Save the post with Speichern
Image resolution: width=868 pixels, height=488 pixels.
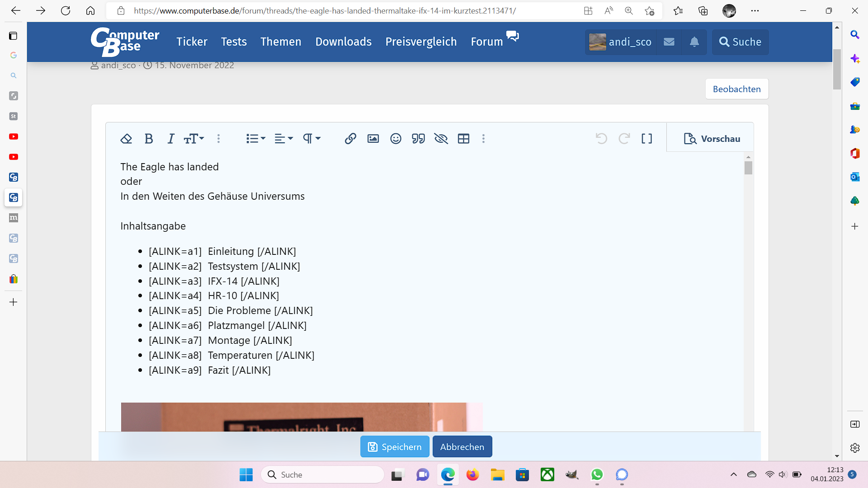tap(395, 446)
